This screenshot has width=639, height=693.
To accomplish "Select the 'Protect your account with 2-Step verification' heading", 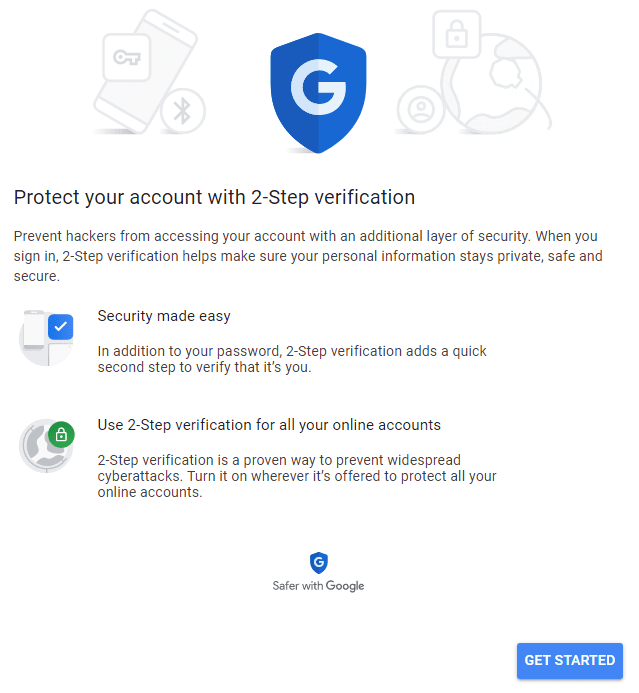I will point(214,197).
